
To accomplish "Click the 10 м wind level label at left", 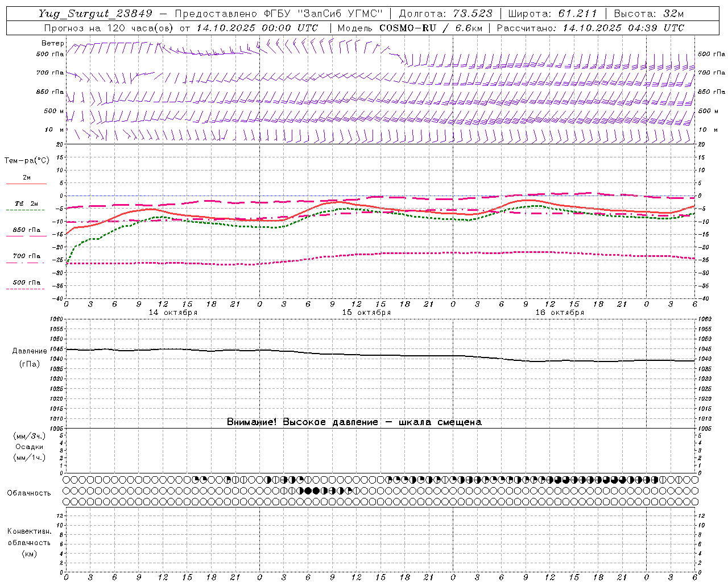I will [55, 130].
